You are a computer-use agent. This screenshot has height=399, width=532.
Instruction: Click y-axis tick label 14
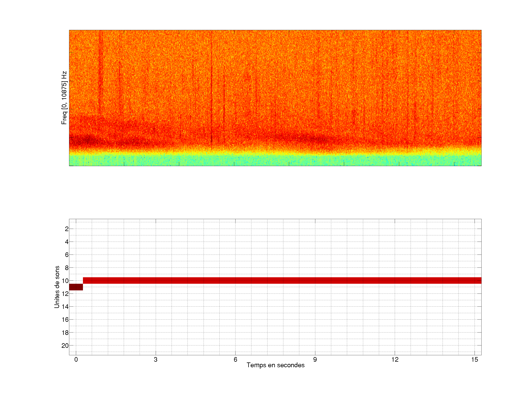pyautogui.click(x=65, y=307)
